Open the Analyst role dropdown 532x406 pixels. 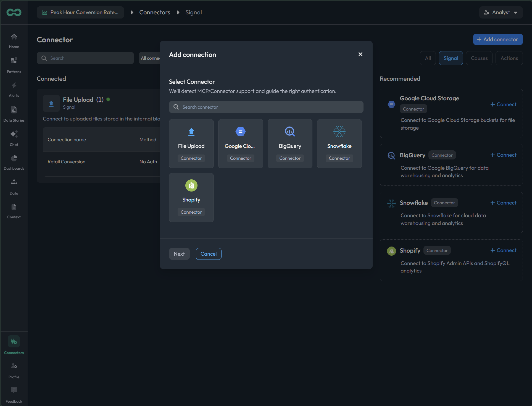[501, 12]
